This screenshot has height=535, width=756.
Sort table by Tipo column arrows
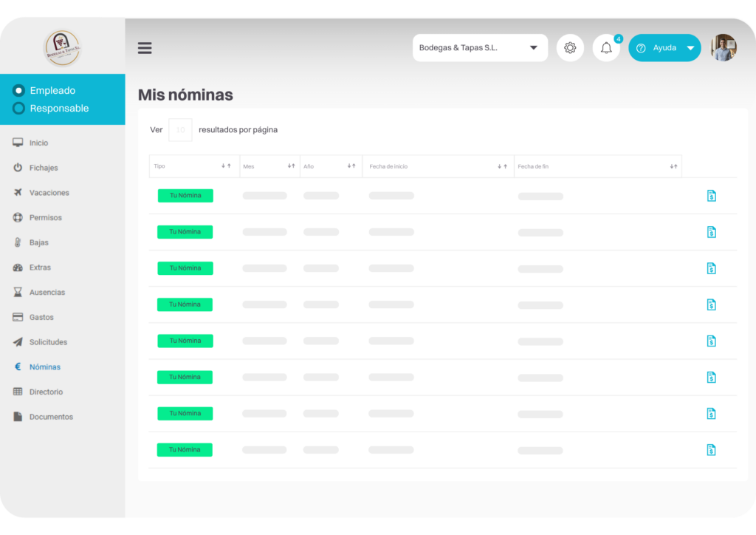click(226, 166)
